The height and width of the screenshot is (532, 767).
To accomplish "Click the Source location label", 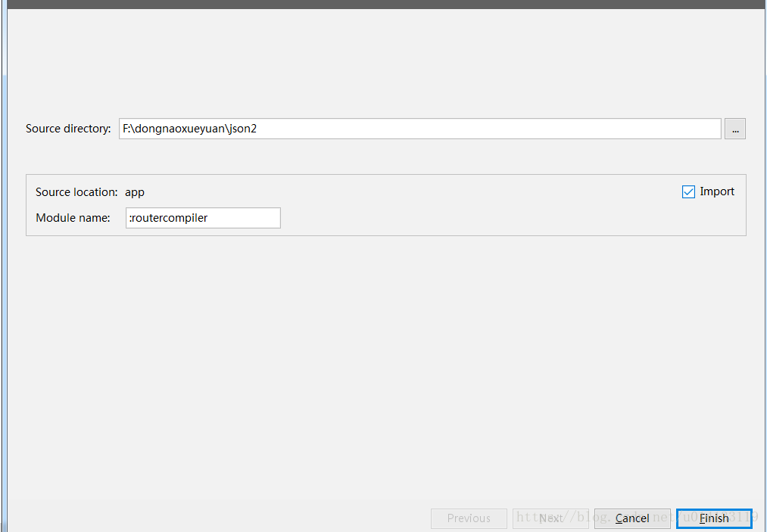I will (76, 192).
